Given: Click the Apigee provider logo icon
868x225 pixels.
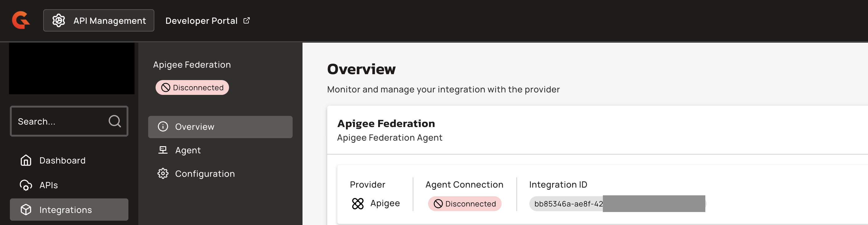Looking at the screenshot, I should pyautogui.click(x=358, y=203).
